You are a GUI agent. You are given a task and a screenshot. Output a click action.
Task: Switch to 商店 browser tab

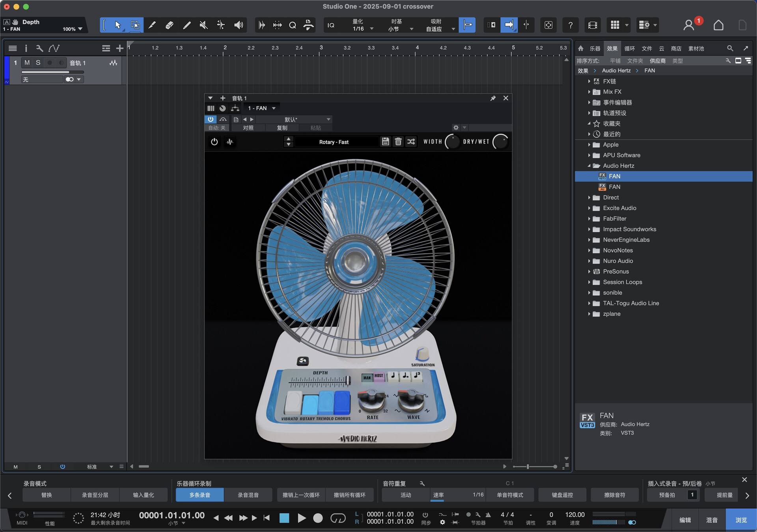click(x=676, y=49)
